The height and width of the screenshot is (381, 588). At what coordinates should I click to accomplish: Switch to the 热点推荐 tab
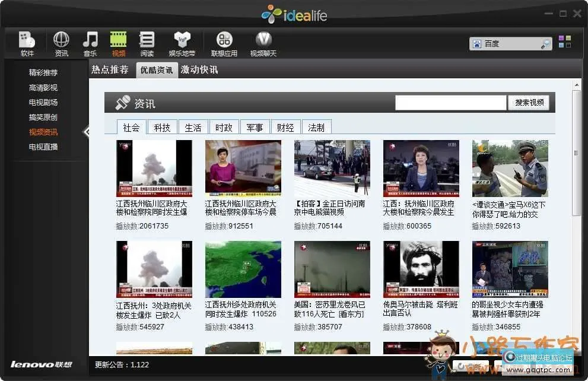[110, 69]
